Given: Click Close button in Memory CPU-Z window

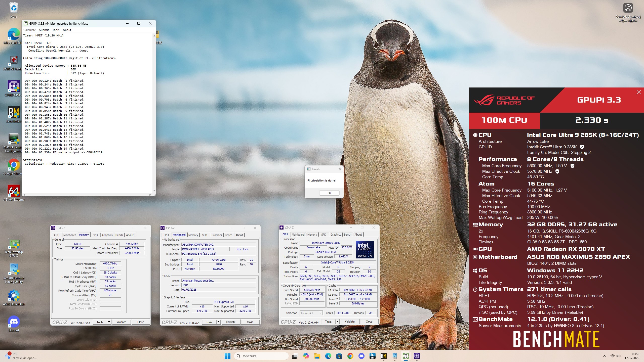Looking at the screenshot, I should click(x=141, y=322).
